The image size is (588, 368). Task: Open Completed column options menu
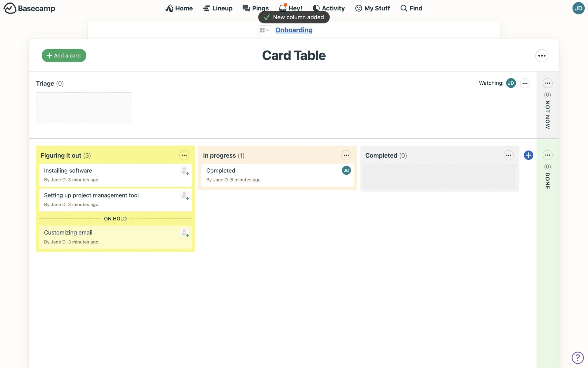508,155
